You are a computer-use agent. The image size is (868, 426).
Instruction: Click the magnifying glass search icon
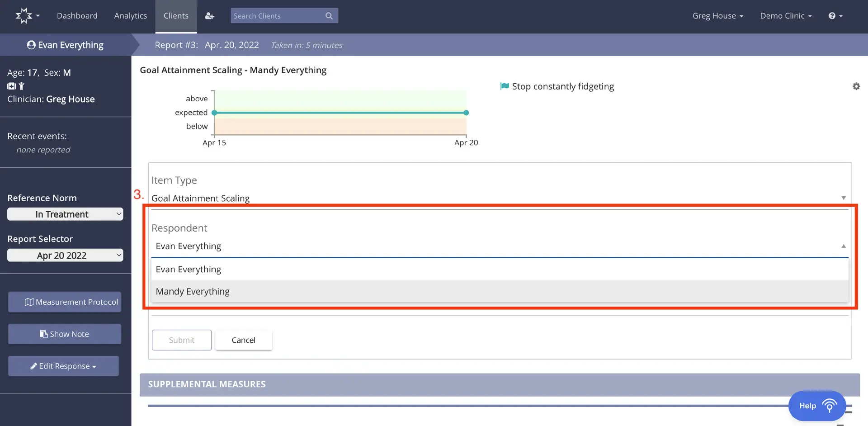point(329,15)
